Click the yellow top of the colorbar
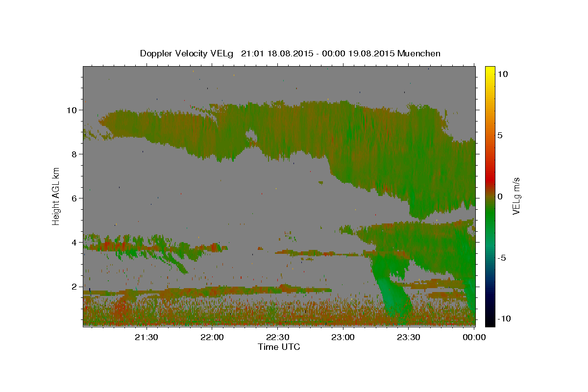Screen dimensions: 588x392 (x=490, y=71)
